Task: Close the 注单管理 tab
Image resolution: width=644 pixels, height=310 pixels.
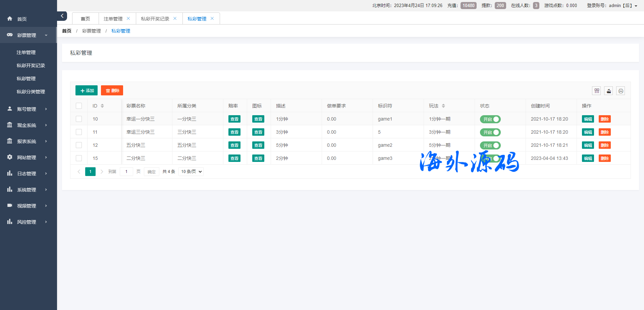Action: point(128,18)
